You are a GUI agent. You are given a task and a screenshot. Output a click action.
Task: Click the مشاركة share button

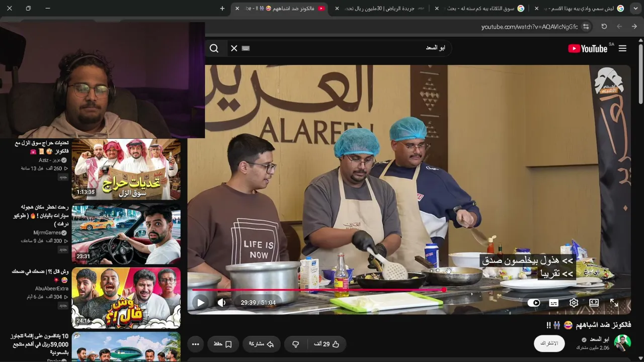click(x=261, y=344)
